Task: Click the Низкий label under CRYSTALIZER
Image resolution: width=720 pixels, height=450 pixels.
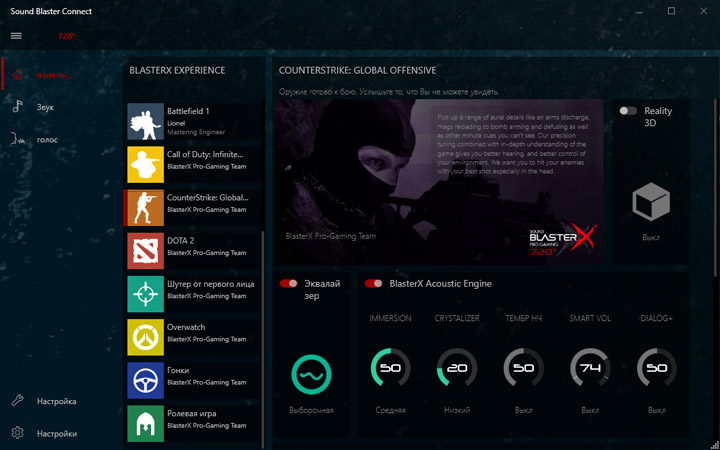Action: pyautogui.click(x=457, y=410)
